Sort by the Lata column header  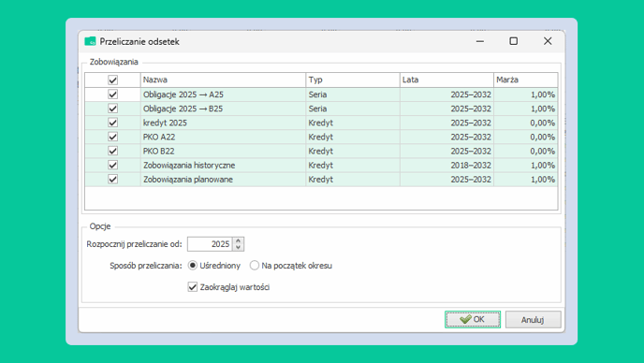pos(446,80)
